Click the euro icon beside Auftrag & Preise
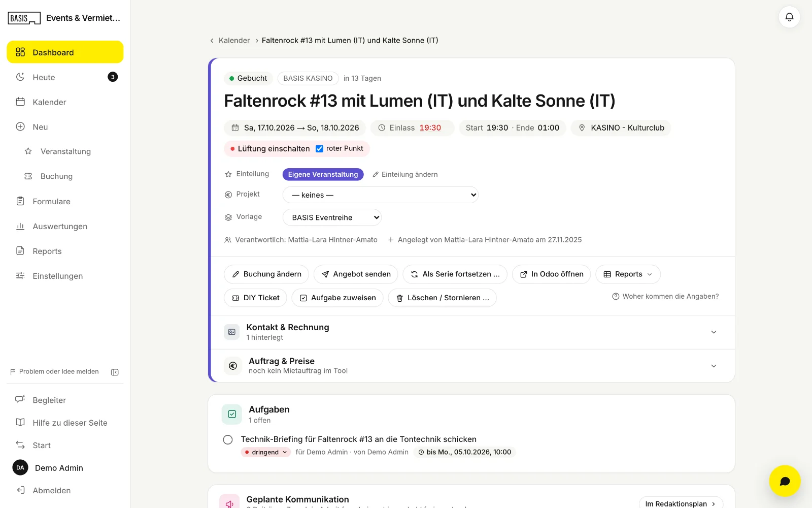The width and height of the screenshot is (812, 508). tap(233, 366)
